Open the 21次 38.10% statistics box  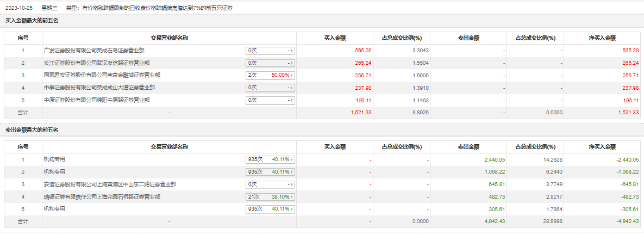(270, 197)
